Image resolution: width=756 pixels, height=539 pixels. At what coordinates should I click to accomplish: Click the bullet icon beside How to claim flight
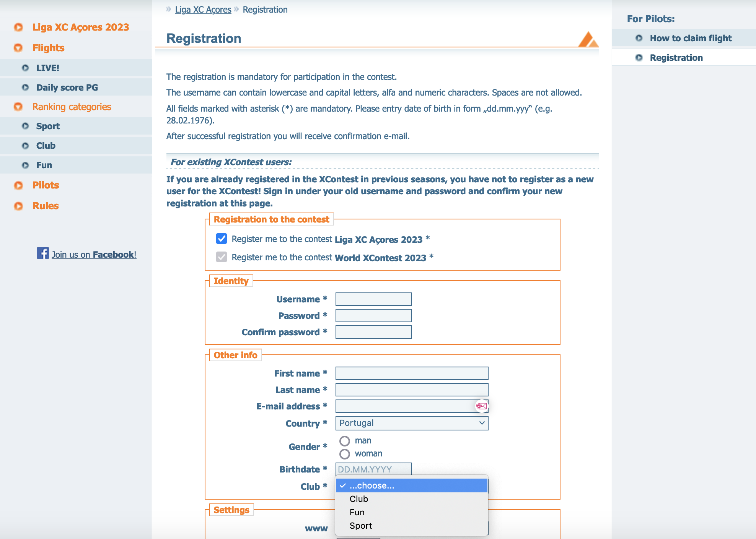click(x=639, y=38)
